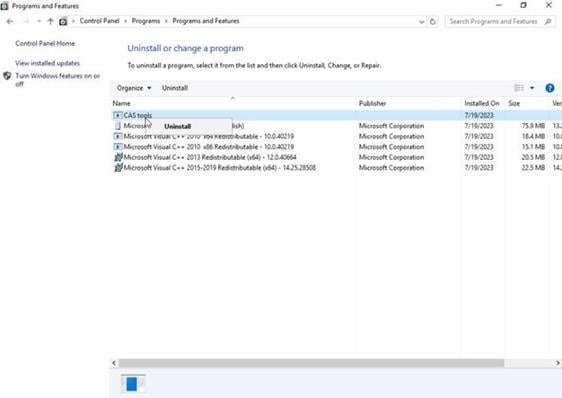Open Control Panel Home link

click(x=45, y=43)
